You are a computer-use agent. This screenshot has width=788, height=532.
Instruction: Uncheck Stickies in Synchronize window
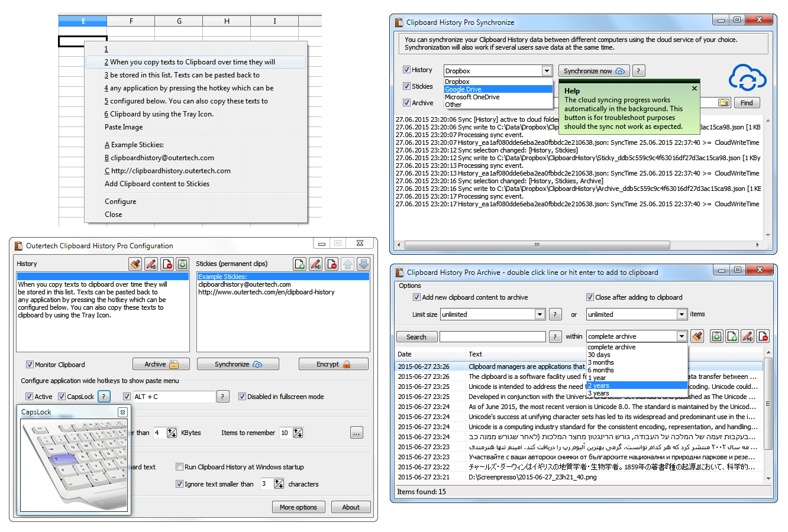pos(406,86)
